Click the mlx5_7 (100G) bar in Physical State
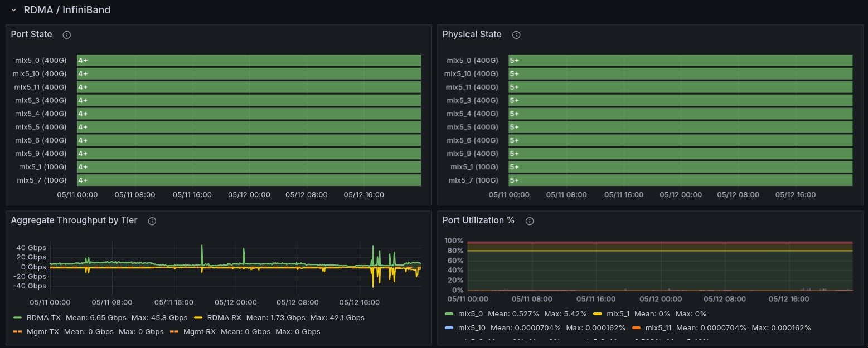 tap(680, 180)
